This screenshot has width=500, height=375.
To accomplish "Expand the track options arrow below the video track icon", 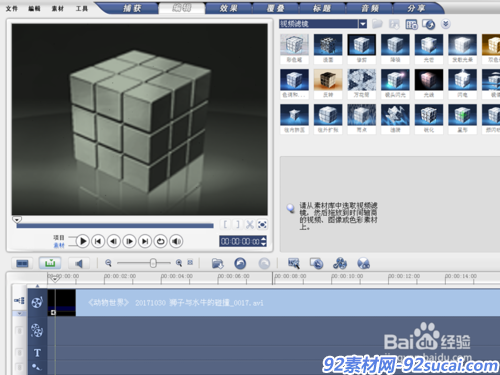I will click(19, 314).
